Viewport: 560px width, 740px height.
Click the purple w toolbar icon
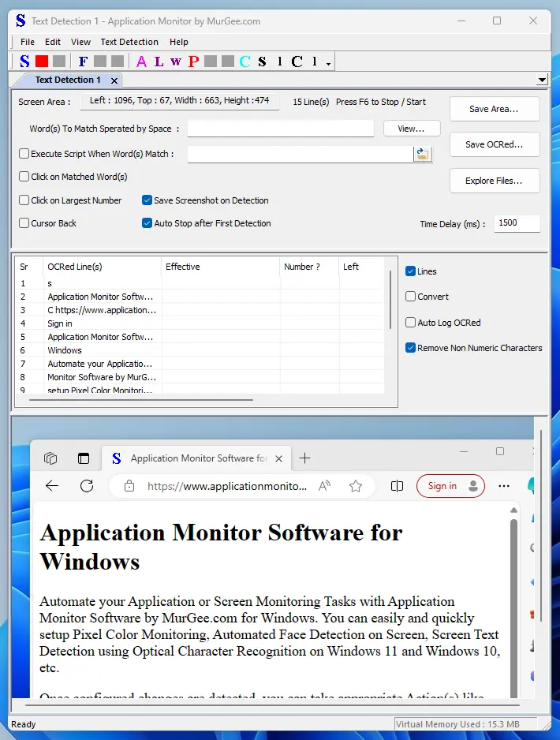(x=176, y=62)
